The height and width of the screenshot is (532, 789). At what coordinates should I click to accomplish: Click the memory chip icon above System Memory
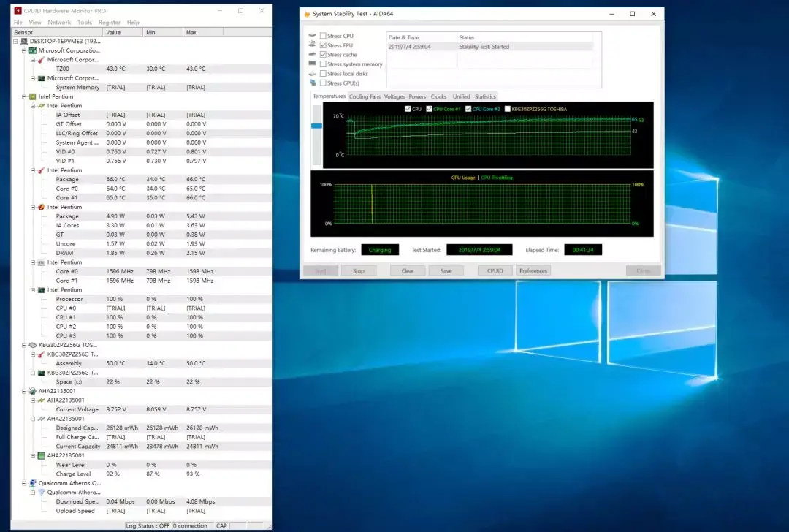click(x=41, y=78)
